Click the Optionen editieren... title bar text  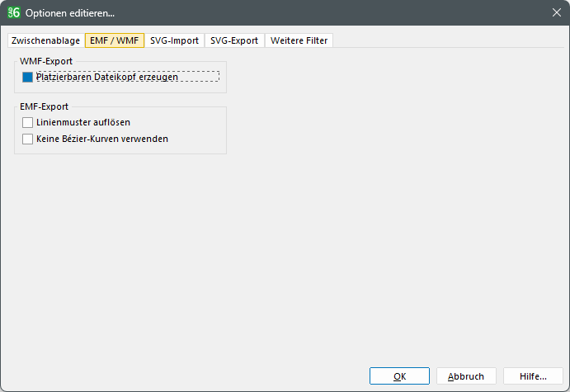(x=70, y=12)
